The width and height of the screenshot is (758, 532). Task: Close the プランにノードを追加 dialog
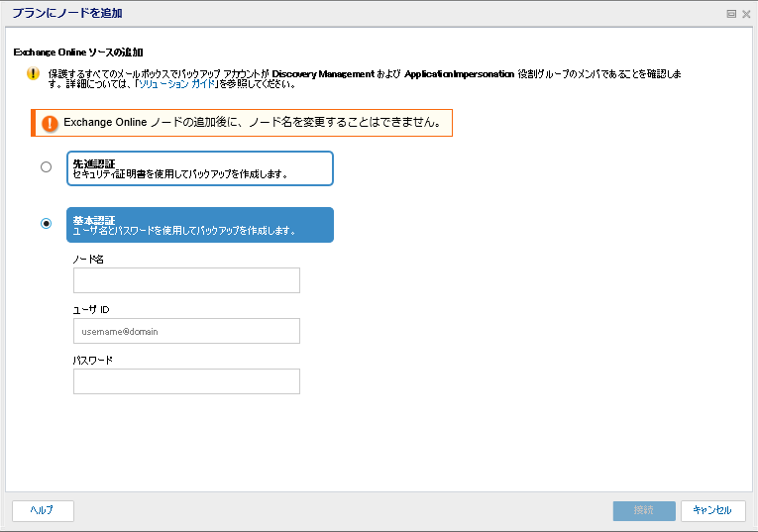pos(746,14)
